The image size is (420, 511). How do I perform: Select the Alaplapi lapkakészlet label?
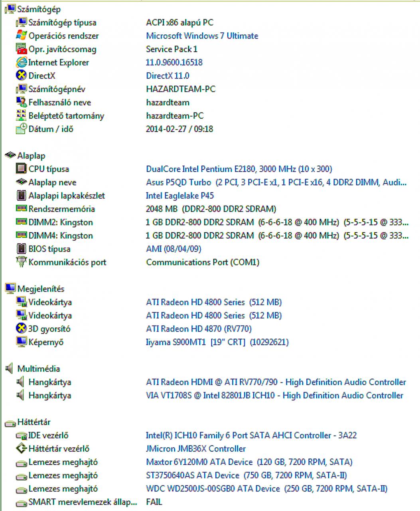coord(67,196)
